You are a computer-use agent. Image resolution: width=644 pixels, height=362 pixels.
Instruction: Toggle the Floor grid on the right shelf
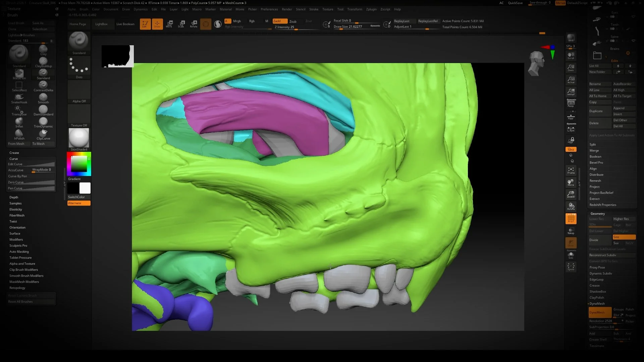pyautogui.click(x=570, y=116)
